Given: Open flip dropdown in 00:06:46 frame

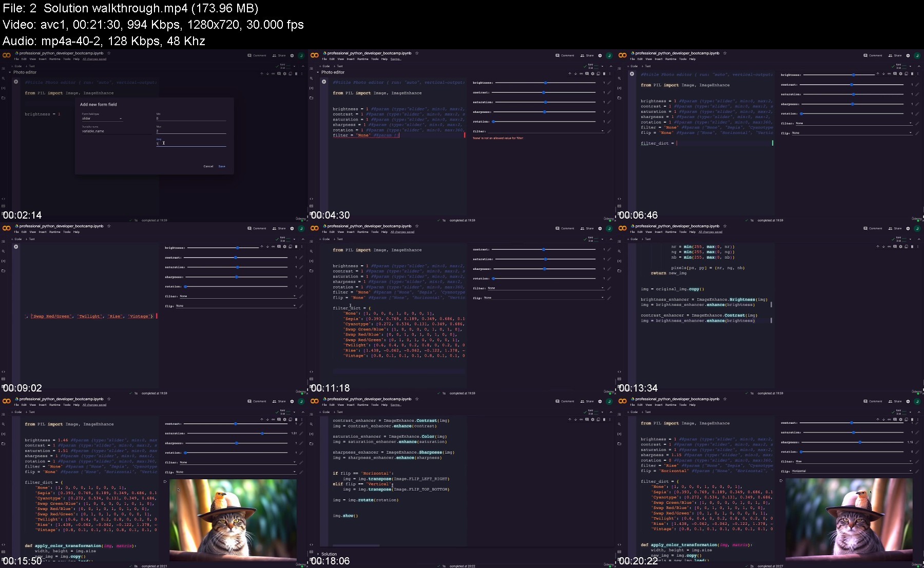Looking at the screenshot, I should [851, 133].
